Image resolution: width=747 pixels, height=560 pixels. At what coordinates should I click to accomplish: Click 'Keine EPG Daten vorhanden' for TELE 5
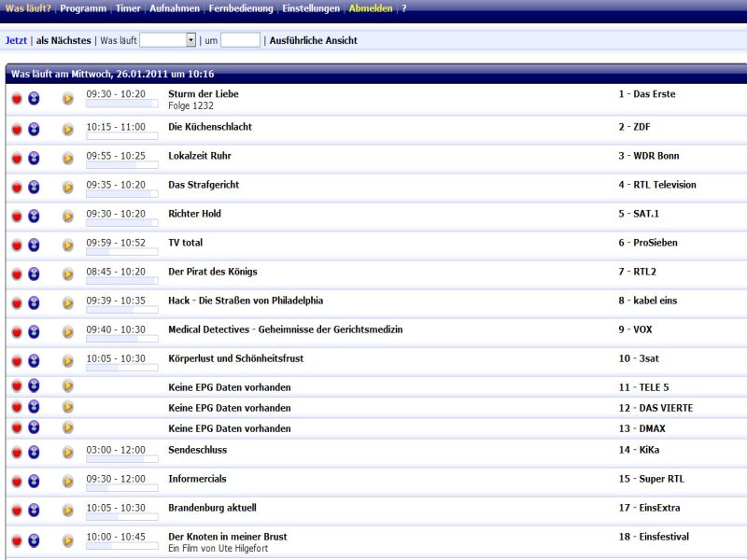pyautogui.click(x=230, y=387)
